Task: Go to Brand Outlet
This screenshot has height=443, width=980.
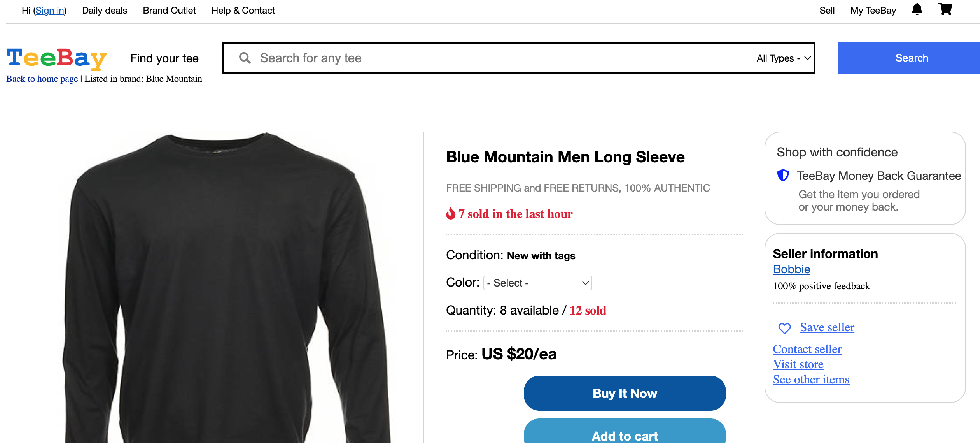Action: pyautogui.click(x=169, y=11)
